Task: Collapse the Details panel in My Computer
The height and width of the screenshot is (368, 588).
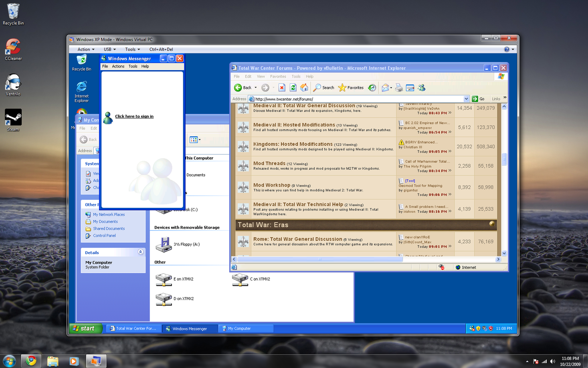Action: click(140, 252)
